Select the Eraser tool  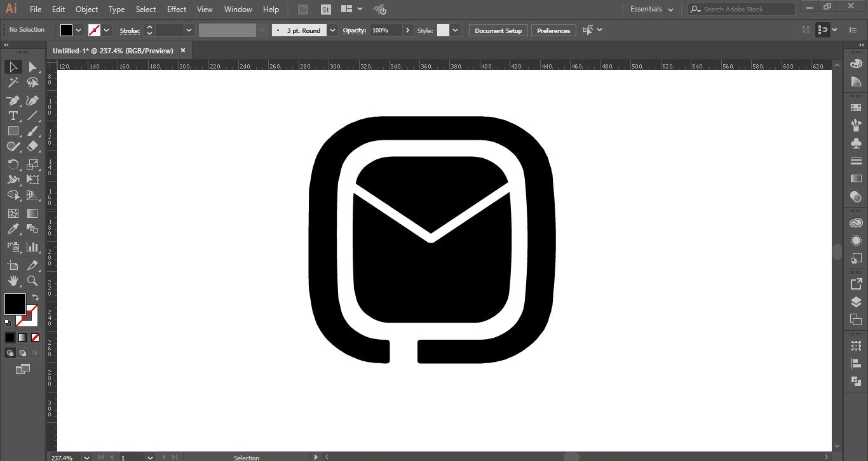[32, 146]
